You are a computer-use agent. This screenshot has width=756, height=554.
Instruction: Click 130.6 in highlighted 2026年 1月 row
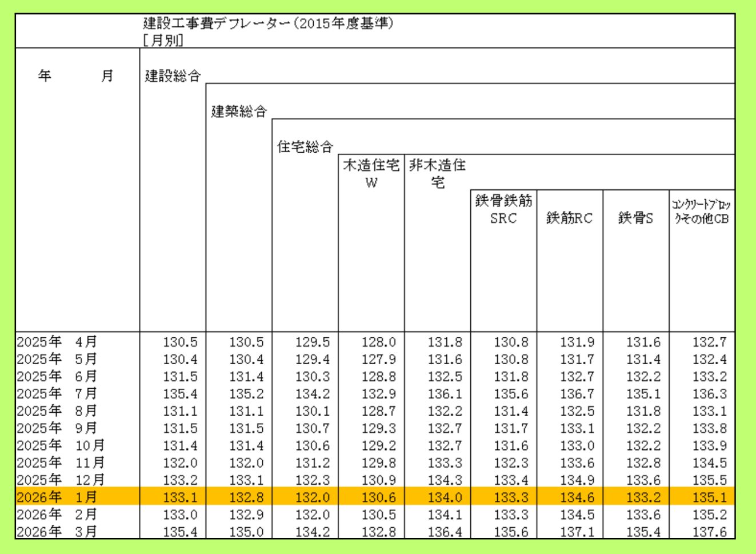[378, 497]
